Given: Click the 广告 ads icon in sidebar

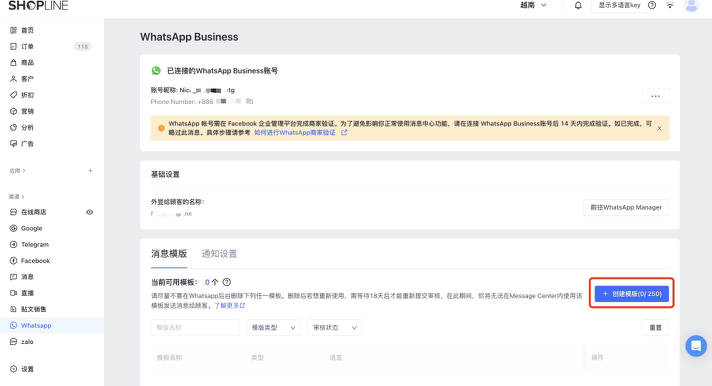Looking at the screenshot, I should [13, 144].
